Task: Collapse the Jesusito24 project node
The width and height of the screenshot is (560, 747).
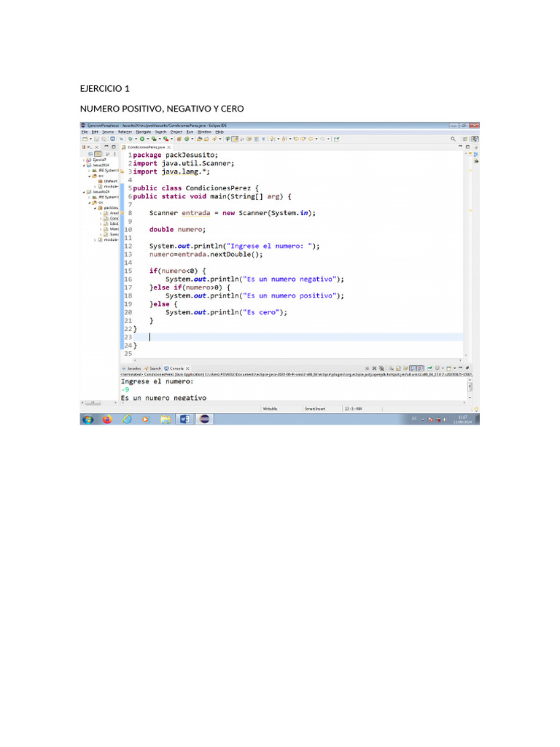Action: pos(84,192)
